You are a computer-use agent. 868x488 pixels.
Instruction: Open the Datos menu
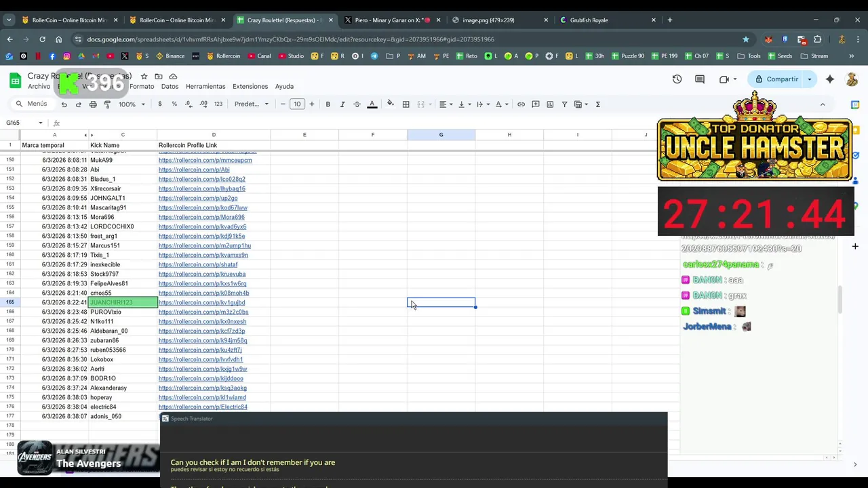pos(170,87)
